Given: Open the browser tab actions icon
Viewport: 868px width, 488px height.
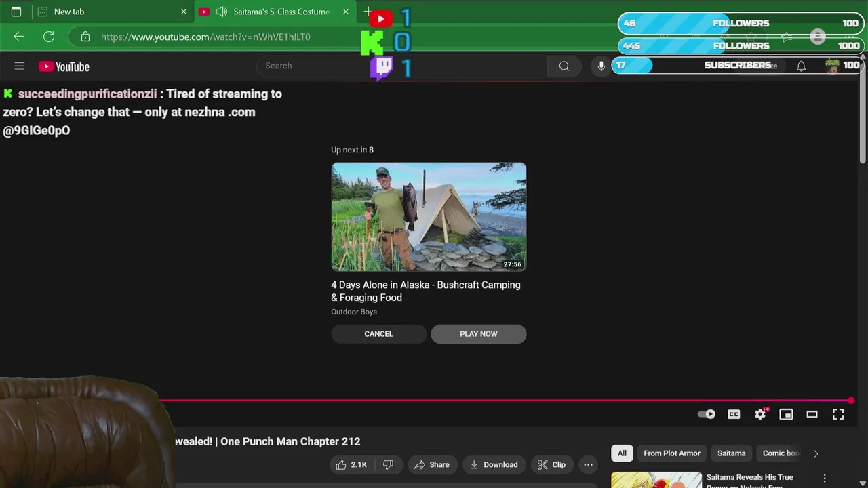Looking at the screenshot, I should 16,12.
